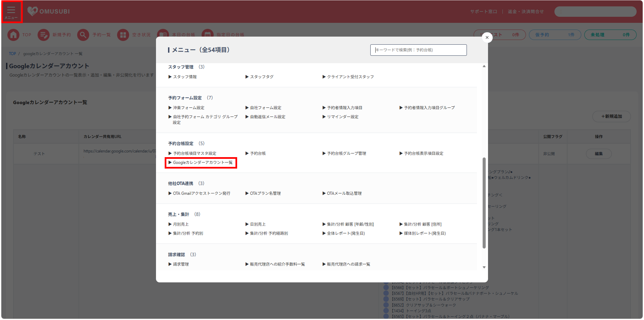Open 販売代理店への紹介手数料一覧
Image resolution: width=644 pixels, height=320 pixels.
click(275, 264)
